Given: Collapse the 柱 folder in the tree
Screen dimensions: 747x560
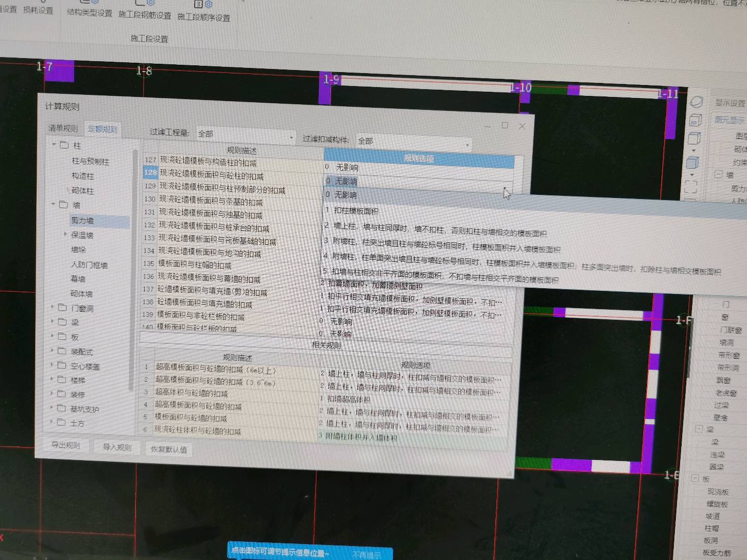Looking at the screenshot, I should click(54, 145).
